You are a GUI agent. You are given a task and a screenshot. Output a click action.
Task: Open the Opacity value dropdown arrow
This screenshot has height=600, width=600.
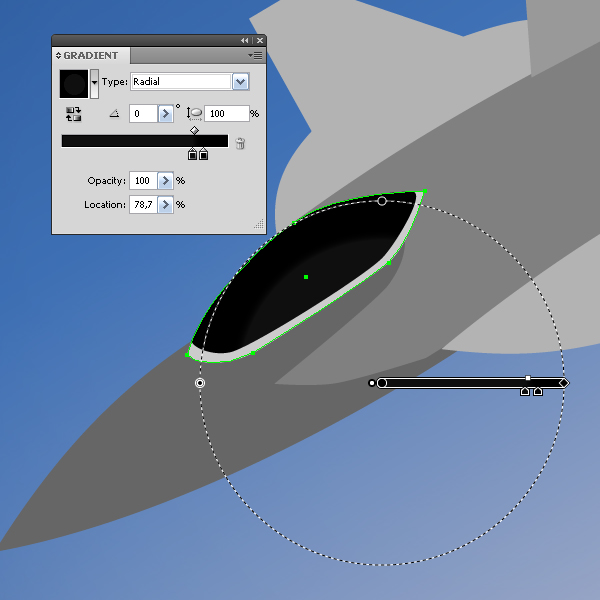[x=166, y=181]
